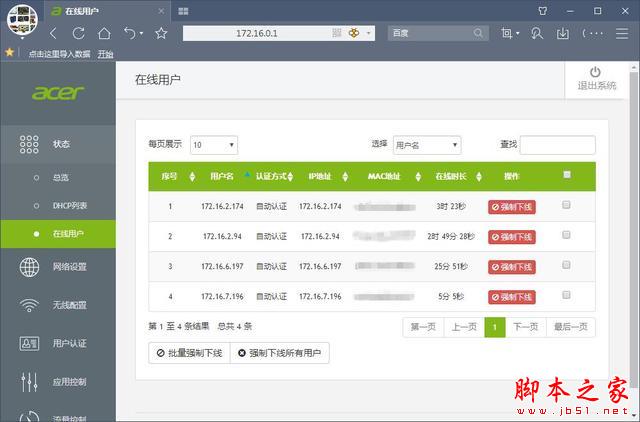
Task: Expand screenshot tool dropdown caret
Action: click(x=518, y=33)
